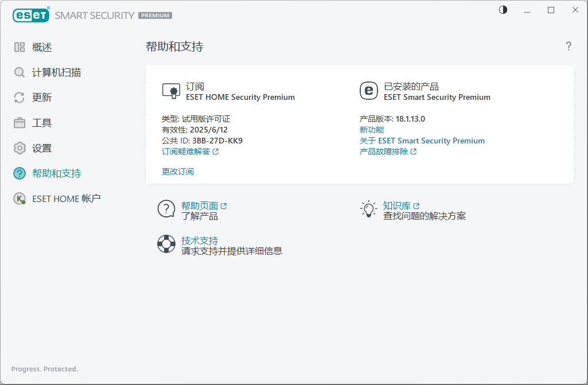Screen dimensions: 588x385
Task: Select 工具 in the sidebar
Action: click(42, 123)
